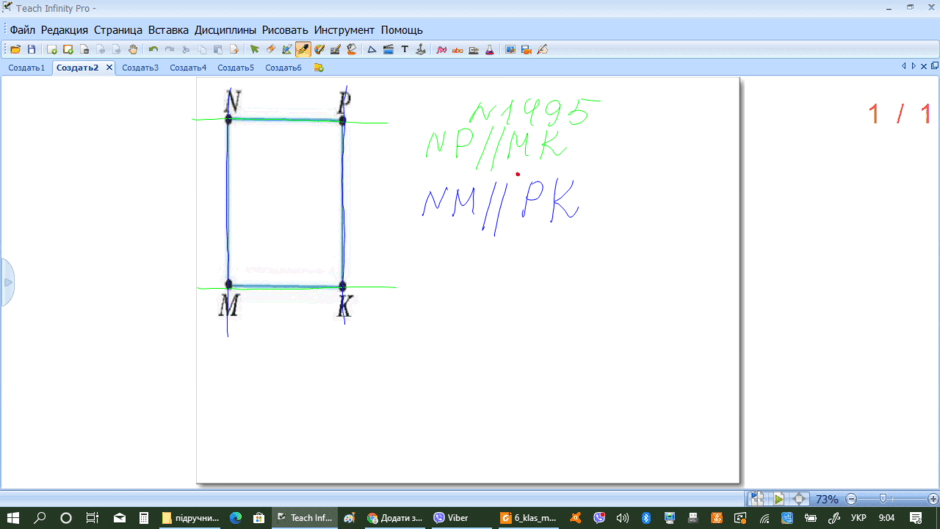Open the geometry triangle shape tool

pos(372,50)
